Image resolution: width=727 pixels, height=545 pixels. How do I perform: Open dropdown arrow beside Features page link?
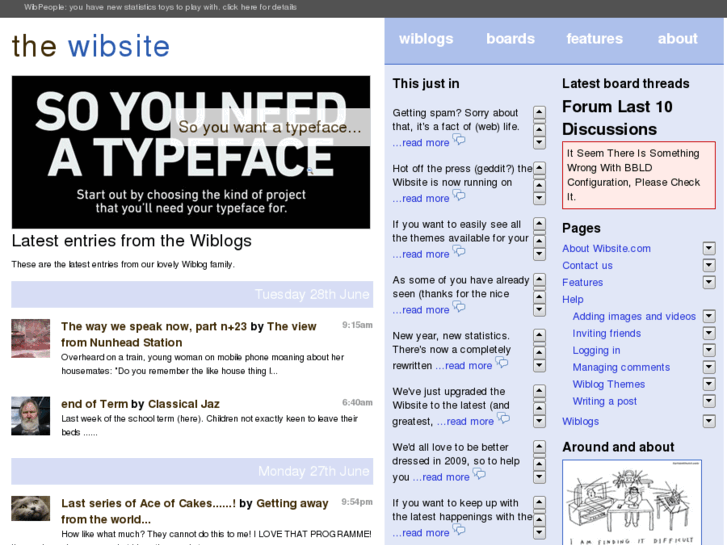pos(709,282)
